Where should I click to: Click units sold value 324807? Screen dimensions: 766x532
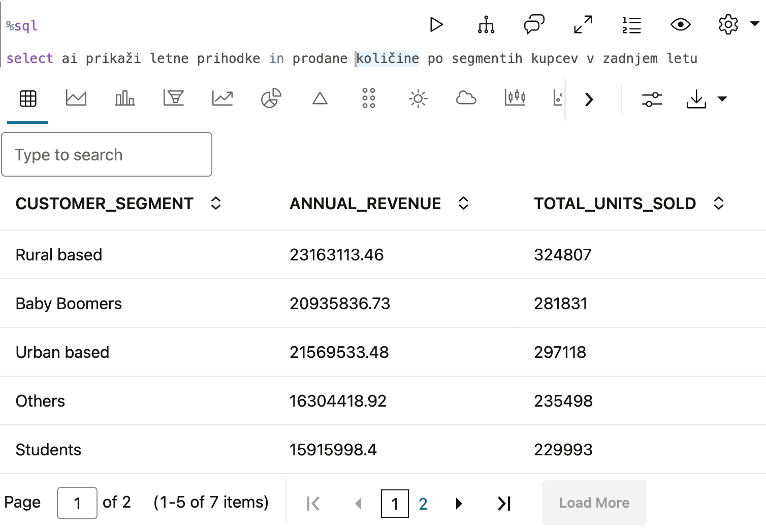(x=563, y=254)
